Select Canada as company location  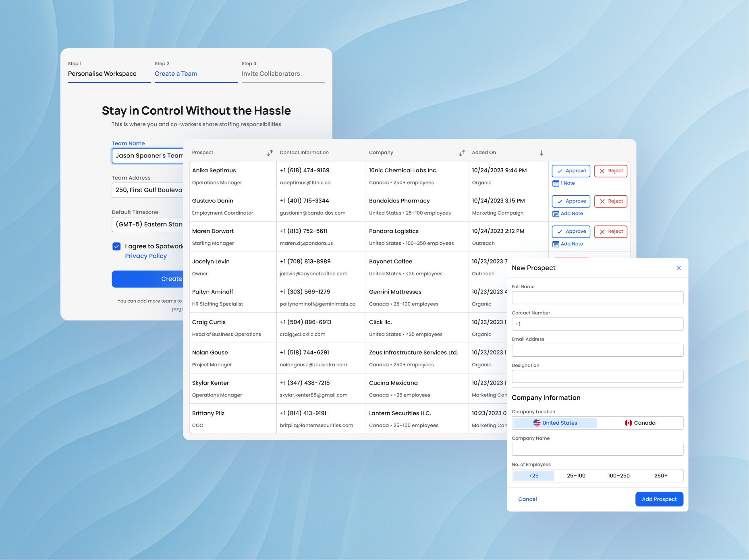coord(640,423)
